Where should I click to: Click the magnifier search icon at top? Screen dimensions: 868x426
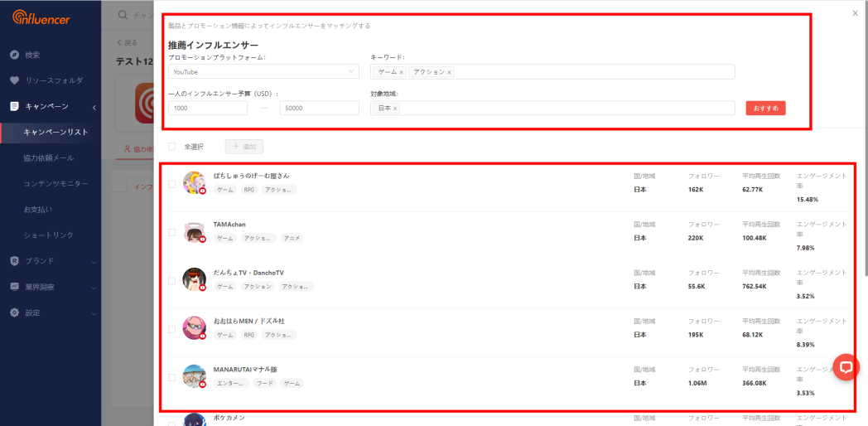tap(123, 15)
